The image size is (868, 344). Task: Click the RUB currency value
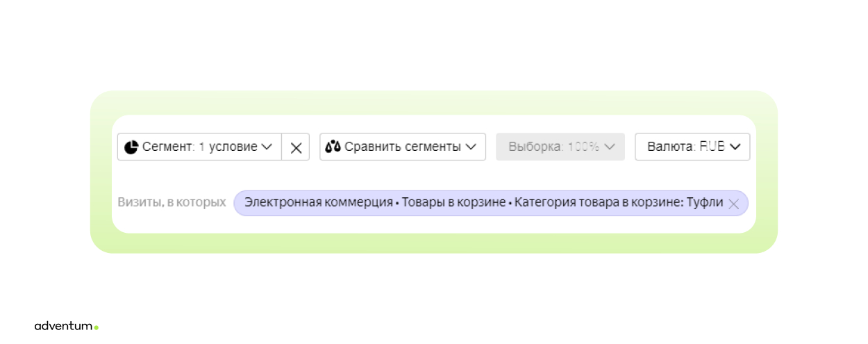(712, 147)
